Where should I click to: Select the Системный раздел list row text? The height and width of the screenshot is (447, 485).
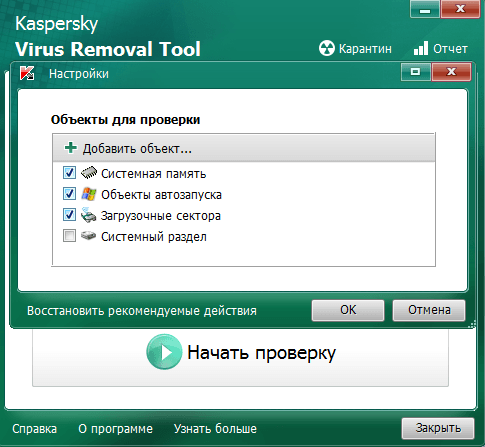(x=154, y=237)
